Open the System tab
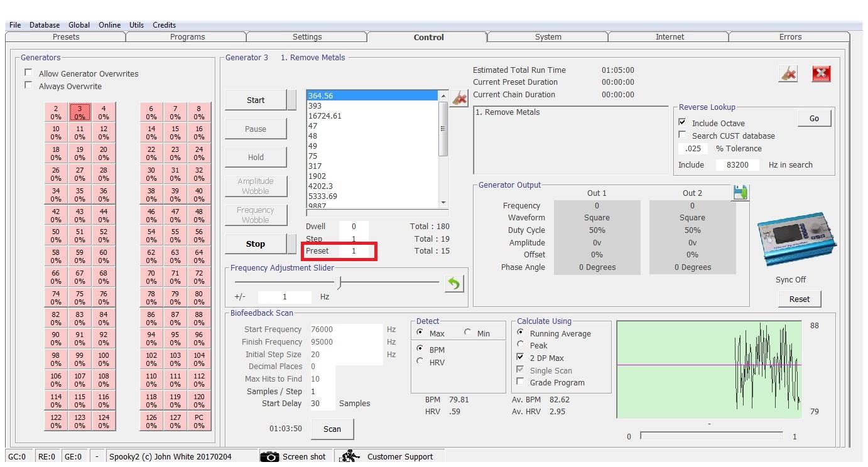Image resolution: width=868 pixels, height=467 pixels. pos(548,37)
